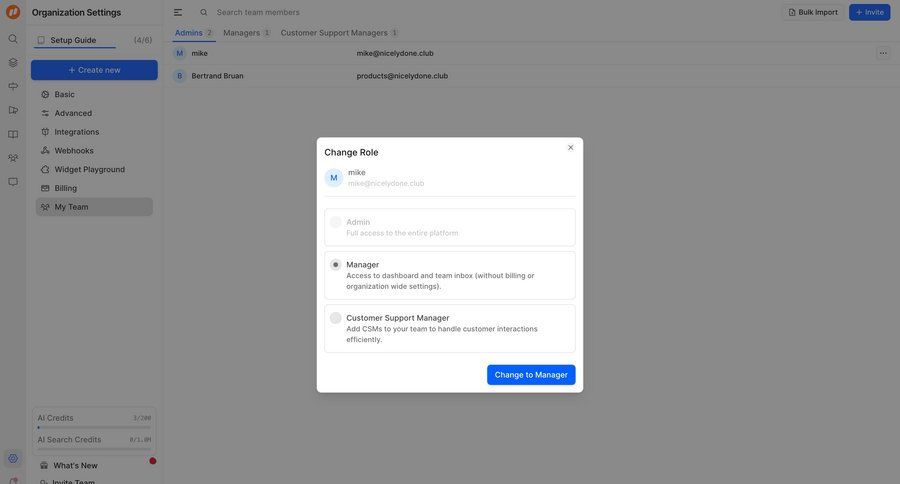Screen dimensions: 900x484
Task: Open the chat message icon in left rail
Action: pos(13,182)
